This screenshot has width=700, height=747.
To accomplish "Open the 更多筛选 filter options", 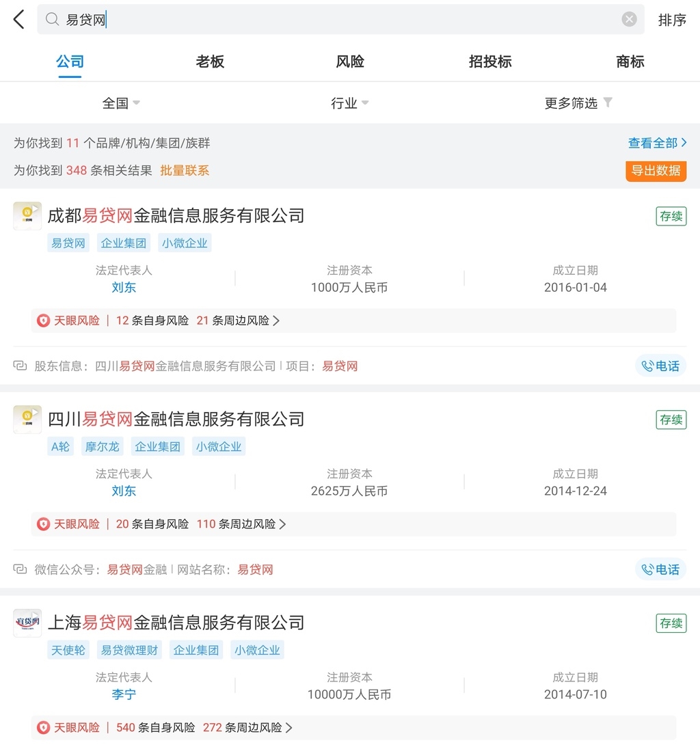I will [x=578, y=103].
